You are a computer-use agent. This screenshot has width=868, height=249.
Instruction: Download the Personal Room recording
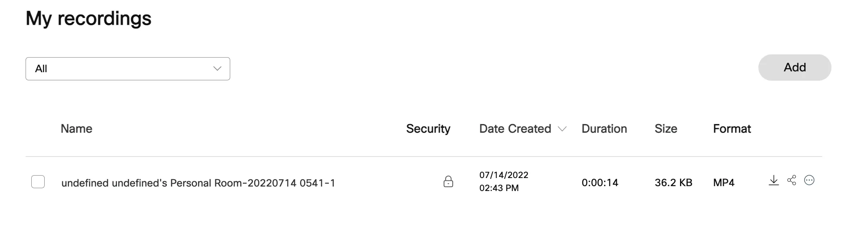774,180
